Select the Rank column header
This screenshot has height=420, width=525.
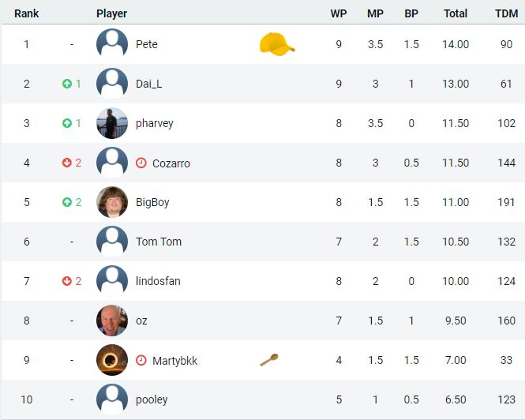point(27,13)
